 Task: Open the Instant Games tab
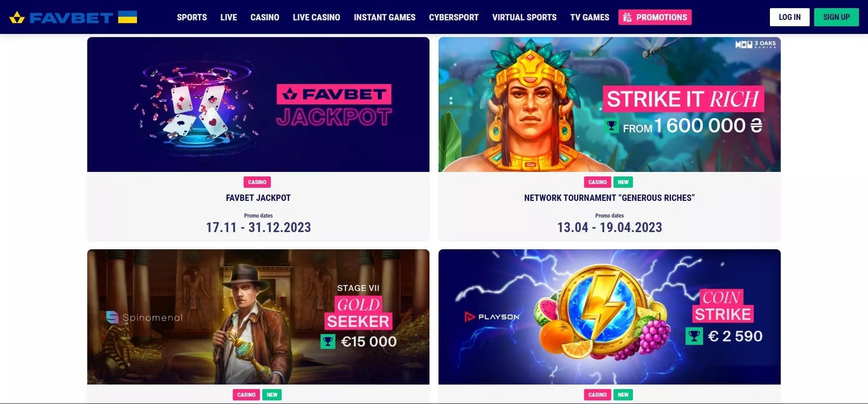point(384,17)
